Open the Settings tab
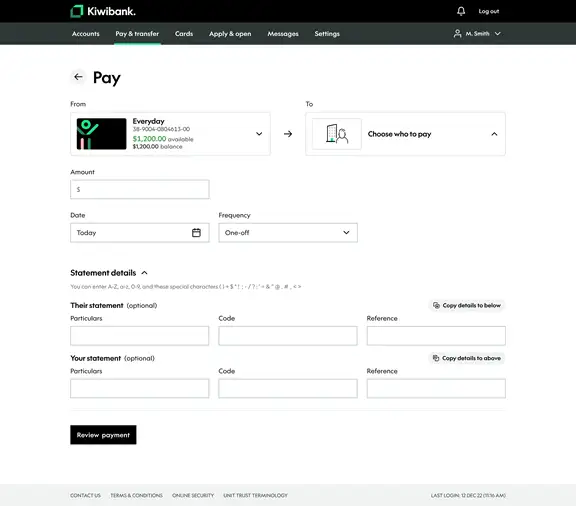This screenshot has width=576, height=506. coord(327,33)
